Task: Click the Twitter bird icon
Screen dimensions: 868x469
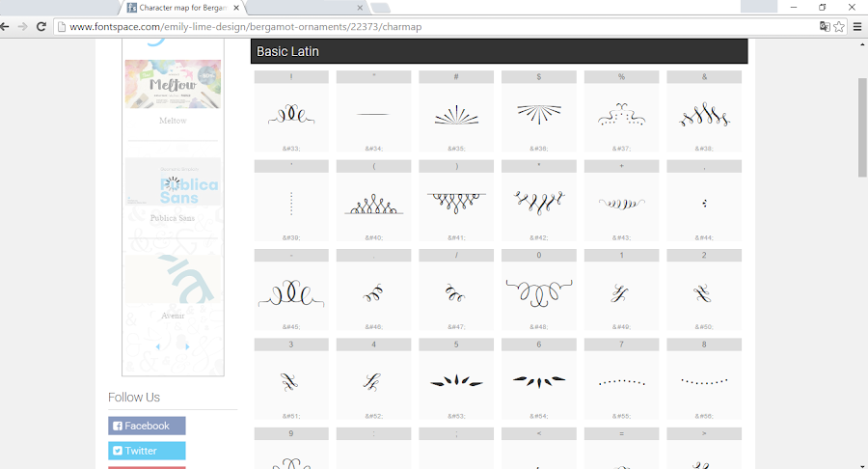Action: pos(118,451)
